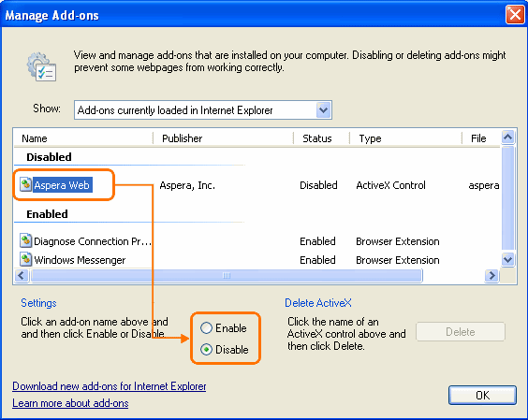The width and height of the screenshot is (528, 420).
Task: Click the OK button
Action: coord(482,395)
